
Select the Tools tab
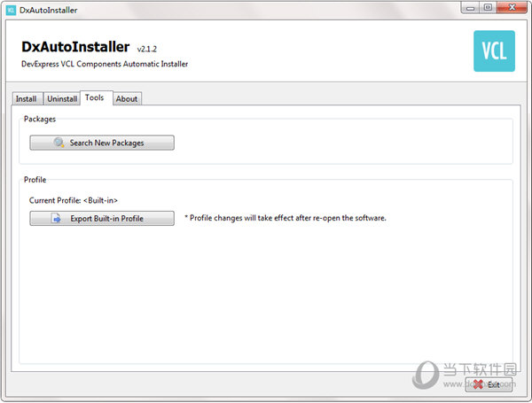click(x=96, y=98)
